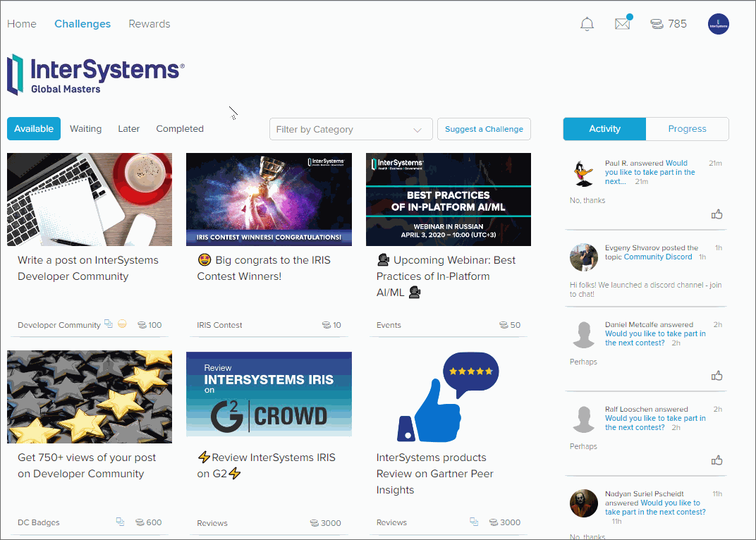Like Ralf Looschen's answer with thumbs-up

[x=717, y=460]
